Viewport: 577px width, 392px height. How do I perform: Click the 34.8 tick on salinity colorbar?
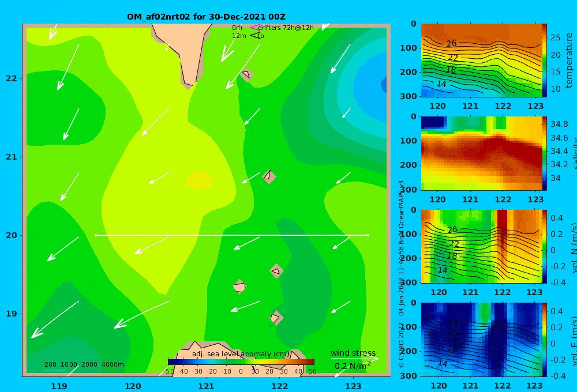(x=559, y=124)
